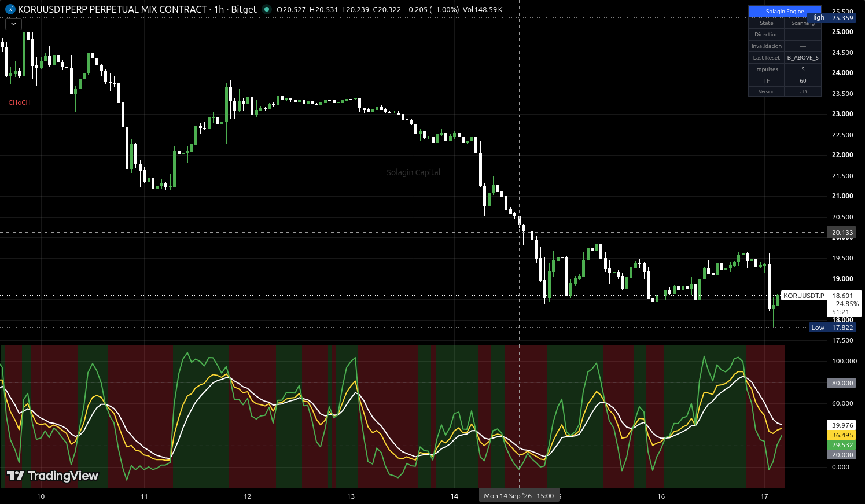
Task: Click the Vol 148.59K legend value
Action: pyautogui.click(x=483, y=10)
